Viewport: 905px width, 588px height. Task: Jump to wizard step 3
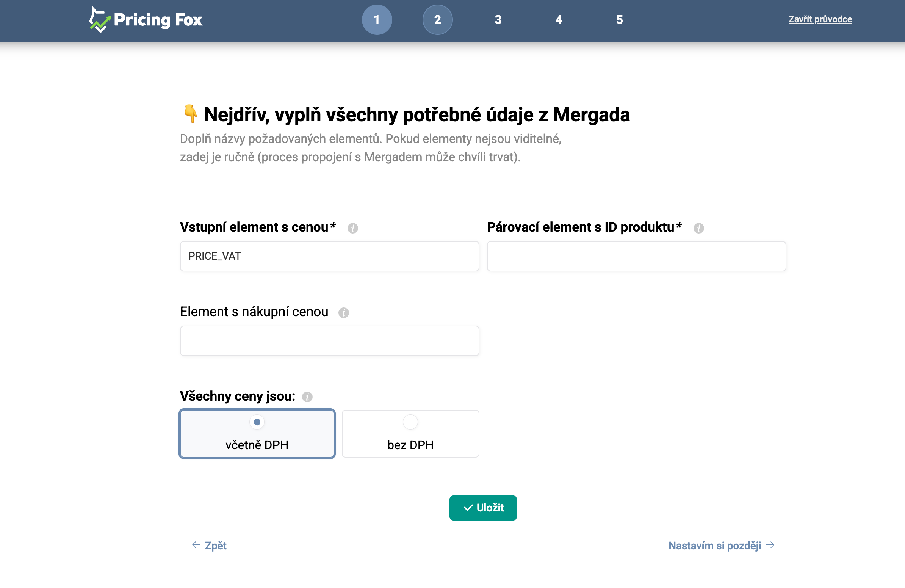(x=498, y=20)
